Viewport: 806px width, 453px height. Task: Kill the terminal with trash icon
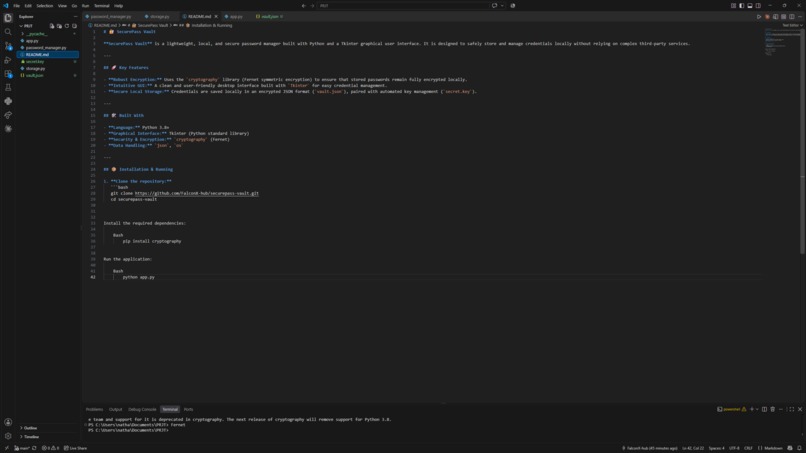[x=773, y=409]
